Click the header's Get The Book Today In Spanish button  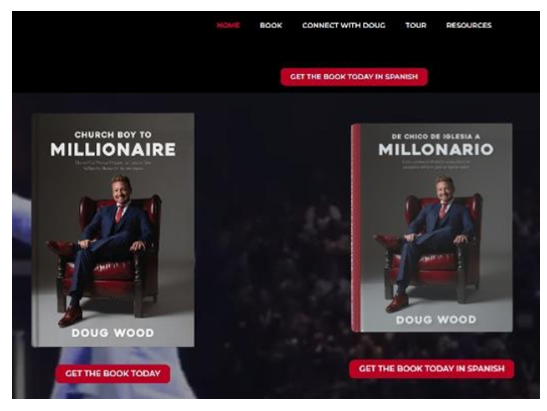(354, 77)
